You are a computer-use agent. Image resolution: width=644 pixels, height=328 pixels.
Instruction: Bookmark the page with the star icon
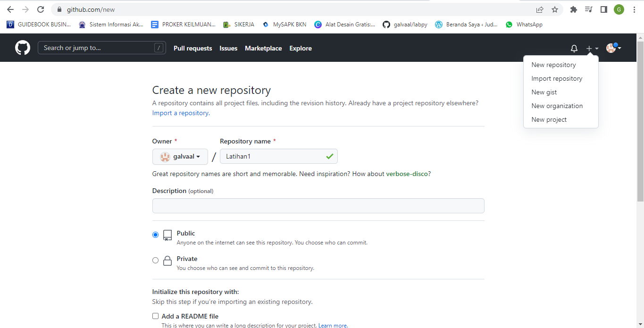tap(555, 9)
